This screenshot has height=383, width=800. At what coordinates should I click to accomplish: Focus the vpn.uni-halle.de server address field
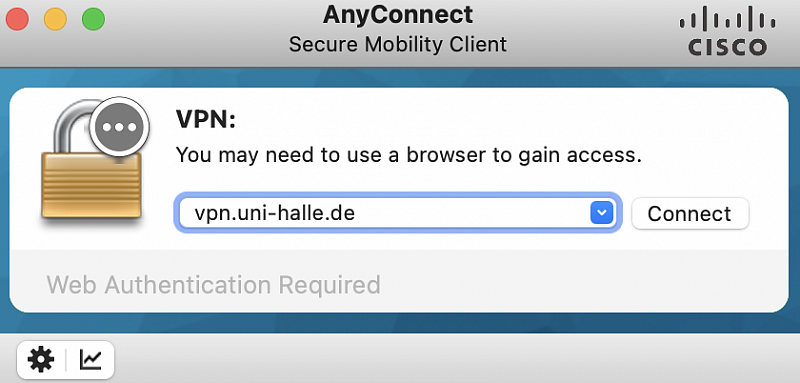tap(398, 213)
